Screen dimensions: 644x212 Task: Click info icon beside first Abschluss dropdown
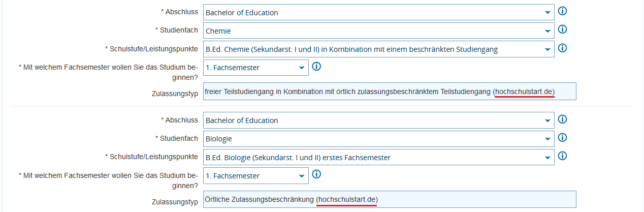[562, 11]
